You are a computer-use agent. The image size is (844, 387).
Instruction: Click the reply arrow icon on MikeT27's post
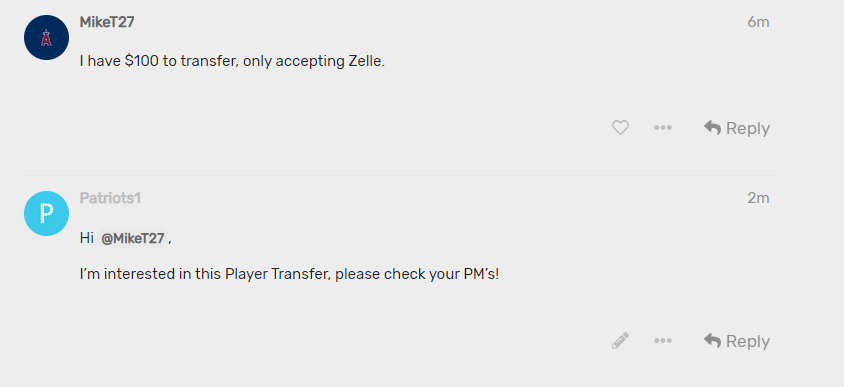click(712, 128)
